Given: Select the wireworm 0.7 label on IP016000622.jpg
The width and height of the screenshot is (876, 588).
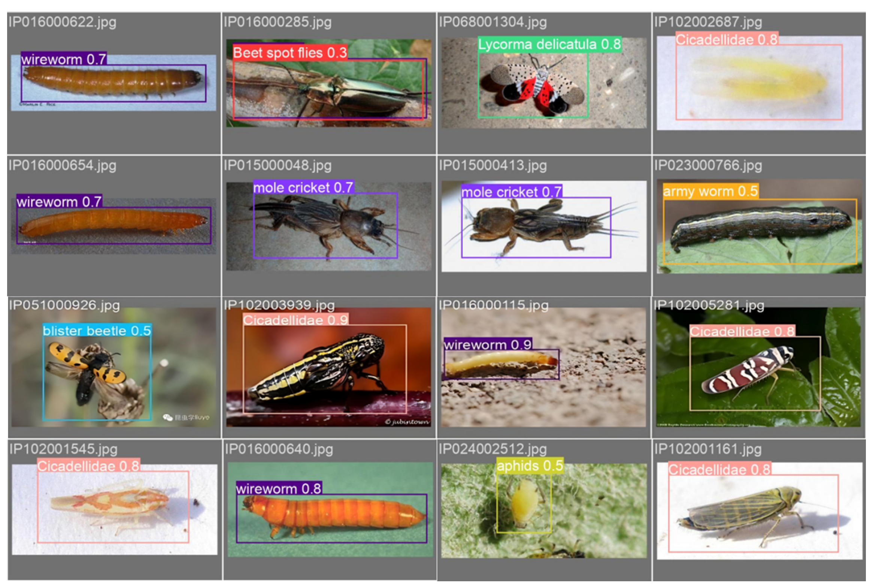Looking at the screenshot, I should coord(63,58).
